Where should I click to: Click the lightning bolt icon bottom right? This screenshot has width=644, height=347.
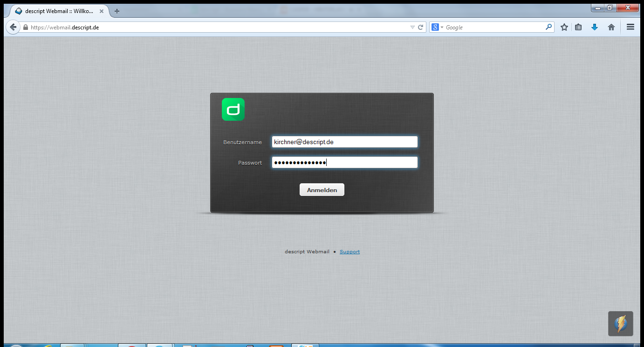621,324
